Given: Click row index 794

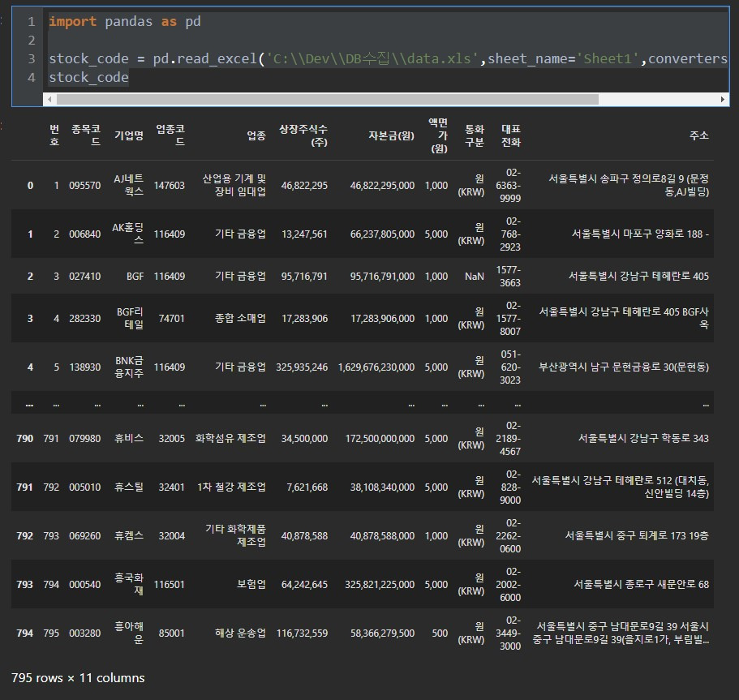Looking at the screenshot, I should (25, 633).
